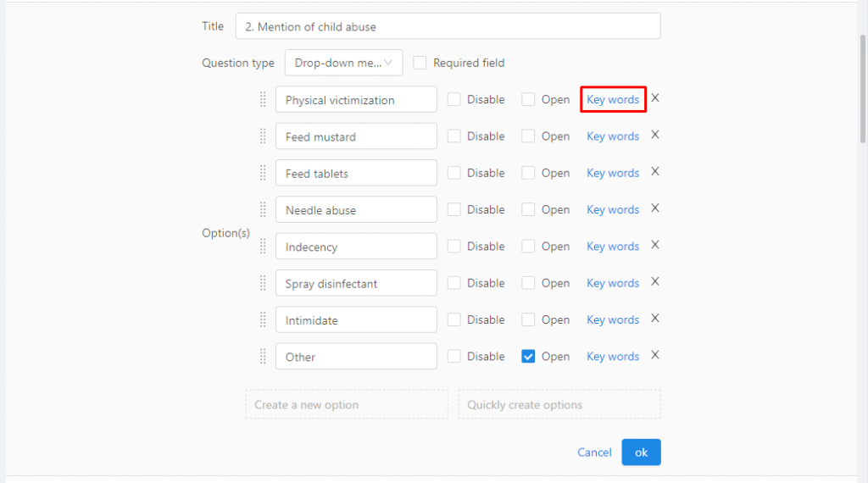868x483 pixels.
Task: Uncheck Open for the Other option
Action: (528, 357)
